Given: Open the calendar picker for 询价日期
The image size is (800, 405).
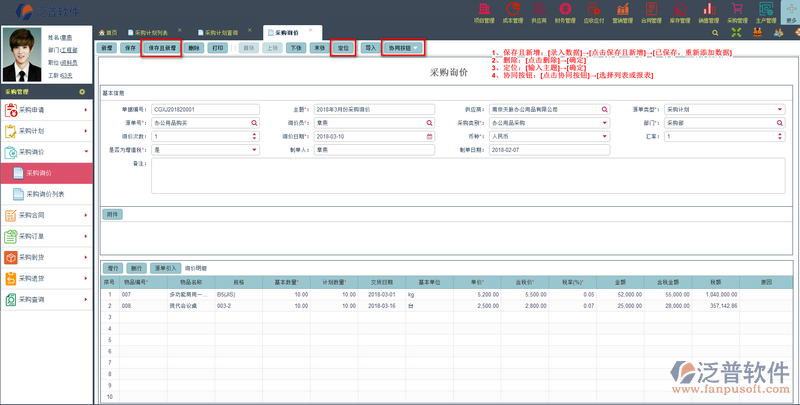Looking at the screenshot, I should point(429,136).
